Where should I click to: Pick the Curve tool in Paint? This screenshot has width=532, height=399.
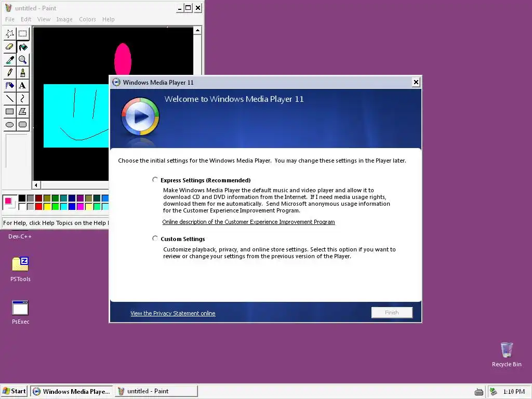point(23,98)
